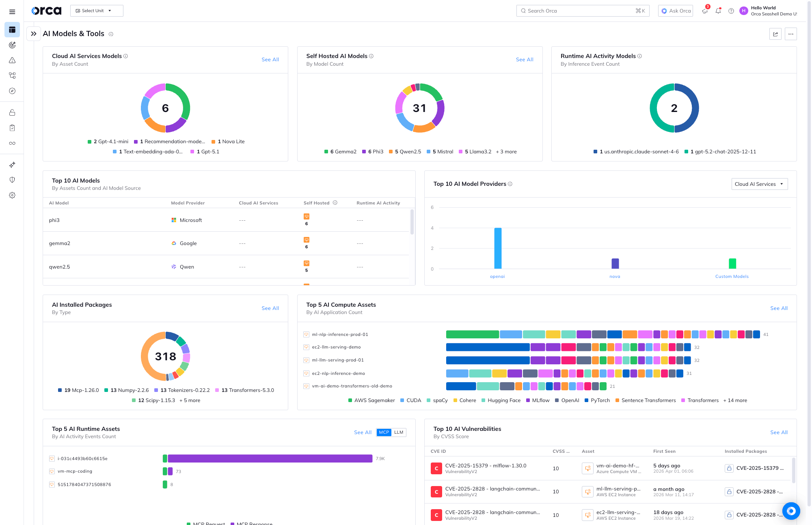The height and width of the screenshot is (525, 812).
Task: Open the Select Unit dropdown
Action: [97, 11]
